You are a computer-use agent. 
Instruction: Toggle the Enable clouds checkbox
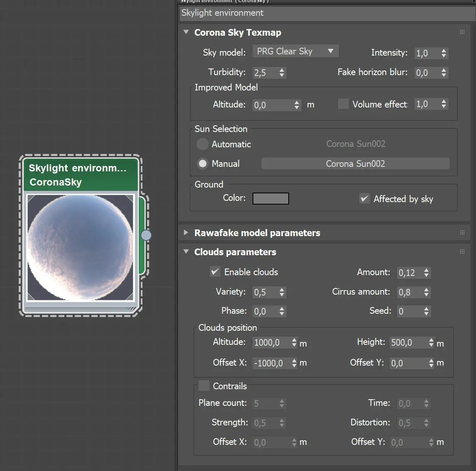point(215,272)
